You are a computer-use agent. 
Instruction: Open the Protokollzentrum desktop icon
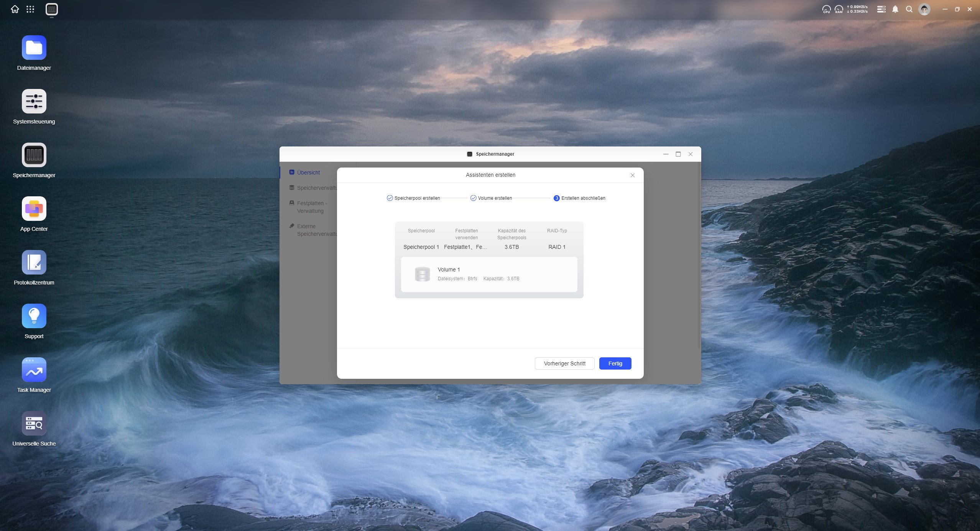[34, 263]
